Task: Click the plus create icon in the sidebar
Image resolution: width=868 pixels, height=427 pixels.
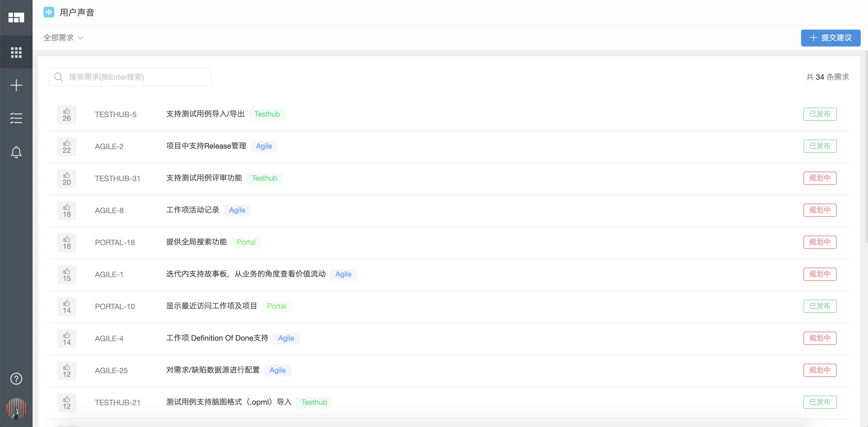Action: pyautogui.click(x=16, y=85)
